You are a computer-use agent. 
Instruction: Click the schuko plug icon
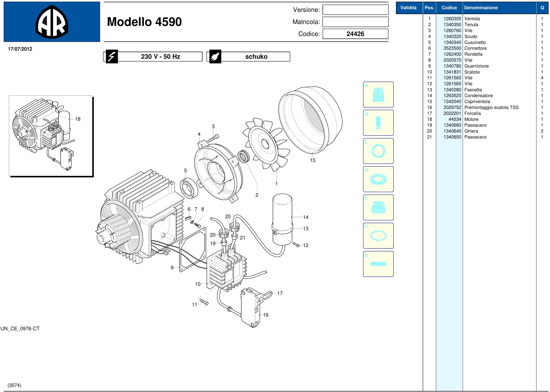tap(215, 57)
